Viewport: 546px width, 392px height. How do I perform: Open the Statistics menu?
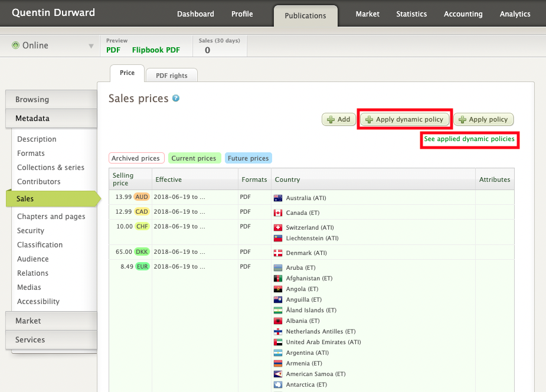pyautogui.click(x=413, y=14)
